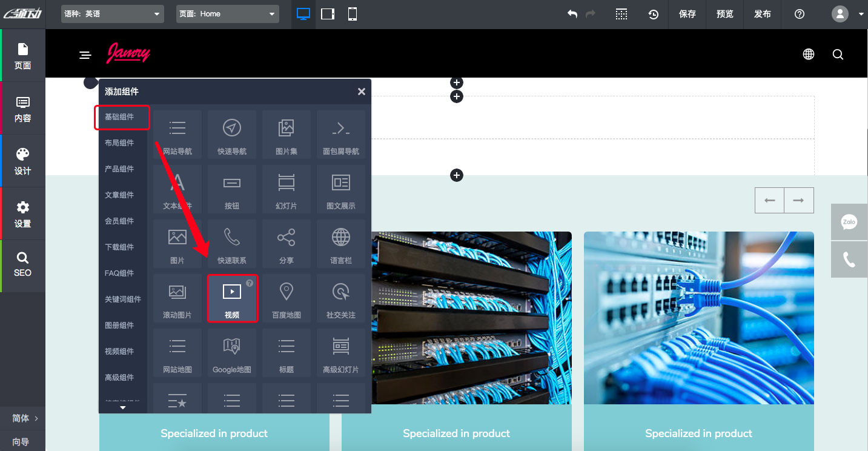Close the 添加组件 panel
The image size is (868, 451).
[x=362, y=92]
